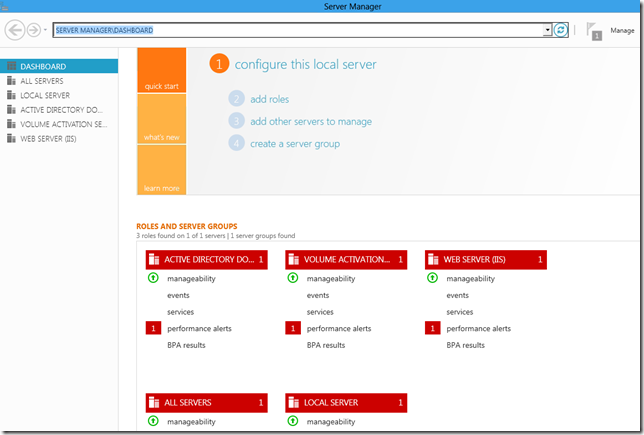Image resolution: width=644 pixels, height=435 pixels.
Task: Open events under Web Server (IIS) tile
Action: (458, 295)
